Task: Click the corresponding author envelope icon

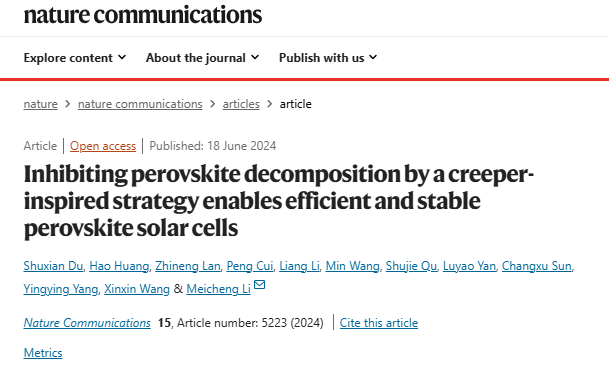Action: [259, 285]
